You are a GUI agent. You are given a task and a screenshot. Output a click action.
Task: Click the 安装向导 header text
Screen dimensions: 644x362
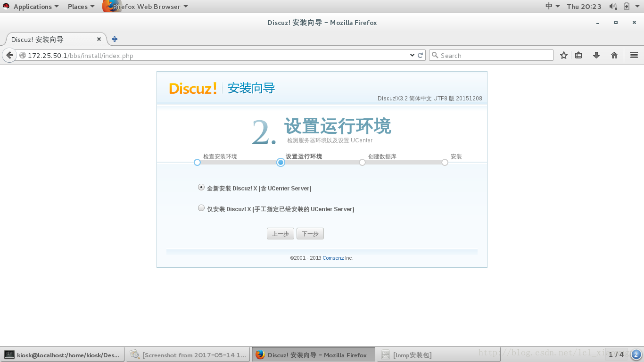pyautogui.click(x=251, y=88)
